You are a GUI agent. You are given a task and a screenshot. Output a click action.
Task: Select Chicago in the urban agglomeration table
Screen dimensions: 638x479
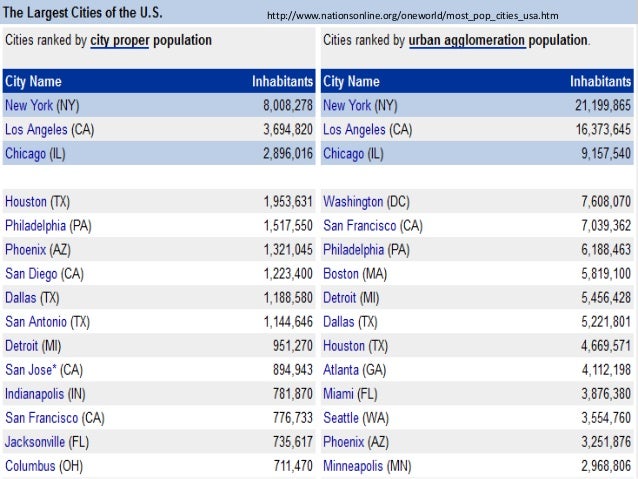point(343,154)
